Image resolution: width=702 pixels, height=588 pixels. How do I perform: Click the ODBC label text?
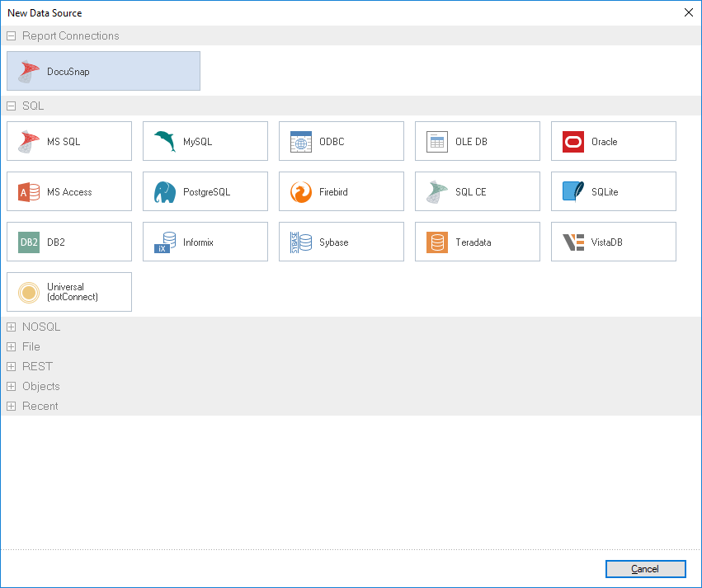[332, 141]
